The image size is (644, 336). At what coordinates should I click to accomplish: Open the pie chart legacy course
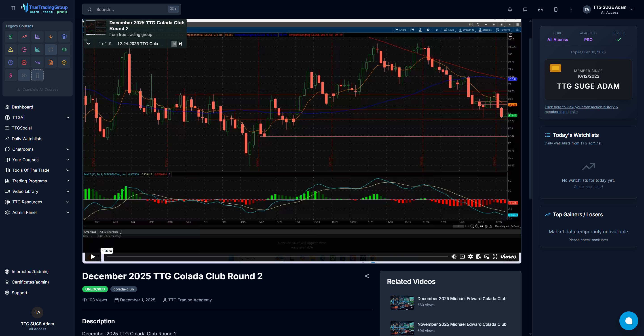pos(24,49)
